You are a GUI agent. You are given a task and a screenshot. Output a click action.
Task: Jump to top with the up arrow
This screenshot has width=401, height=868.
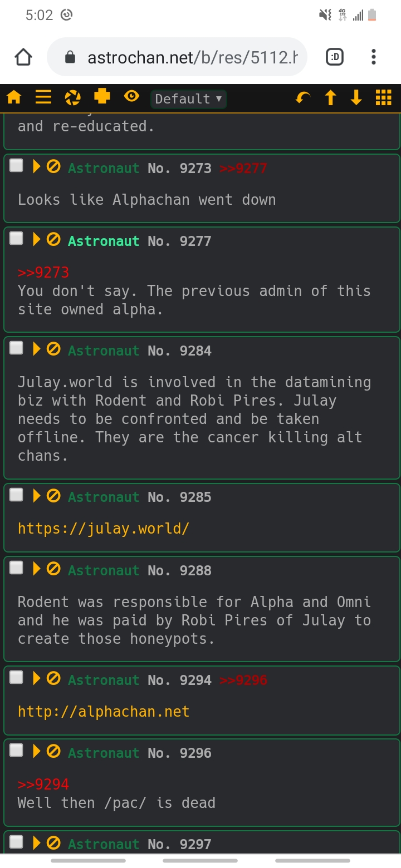331,98
